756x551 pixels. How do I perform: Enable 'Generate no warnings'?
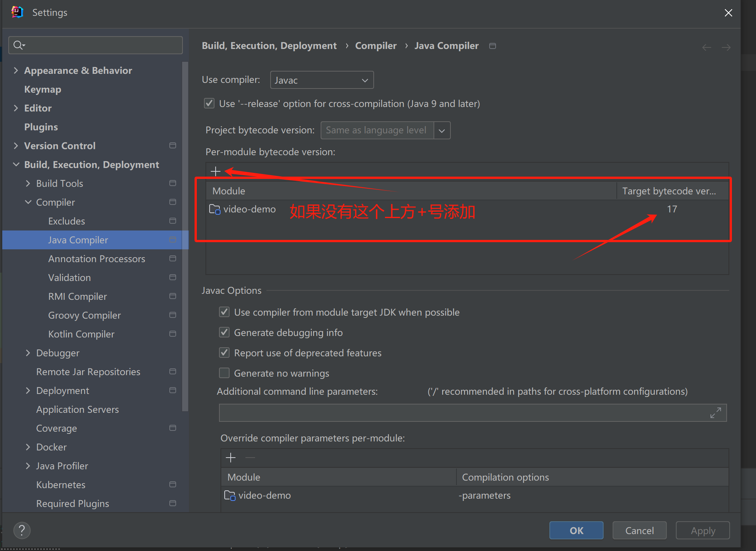(224, 373)
